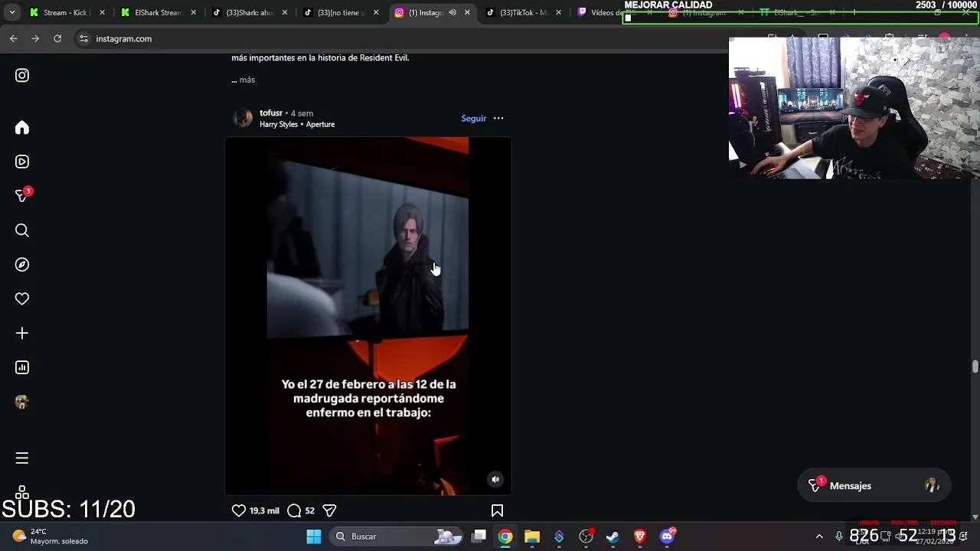Click the Instagram logo in sidebar
980x551 pixels.
(x=22, y=76)
